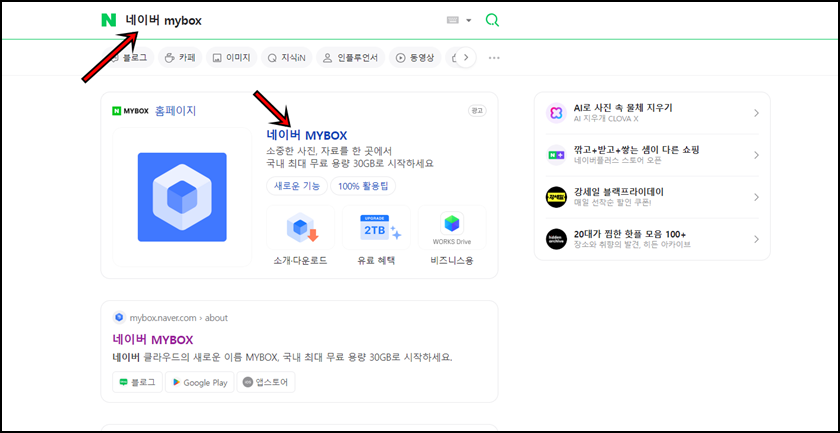Screen dimensions: 840x433
Task: Click the Google Play button
Action: pos(199,382)
